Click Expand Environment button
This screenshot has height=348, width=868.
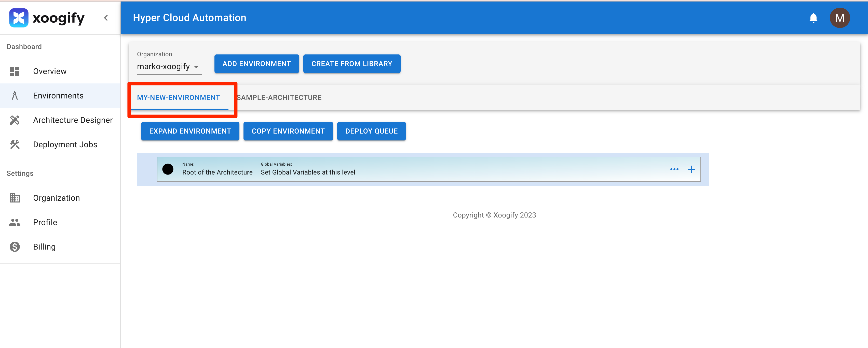click(x=190, y=131)
